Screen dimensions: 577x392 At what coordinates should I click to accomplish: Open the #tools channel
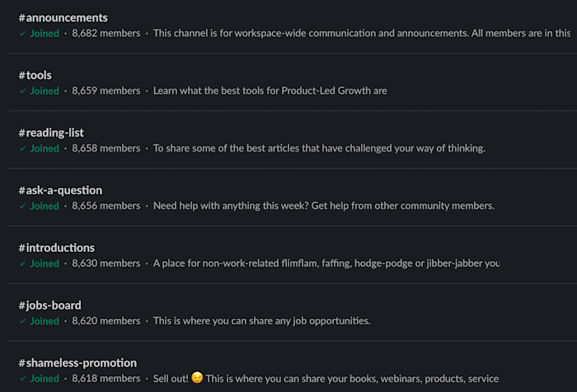coord(35,75)
